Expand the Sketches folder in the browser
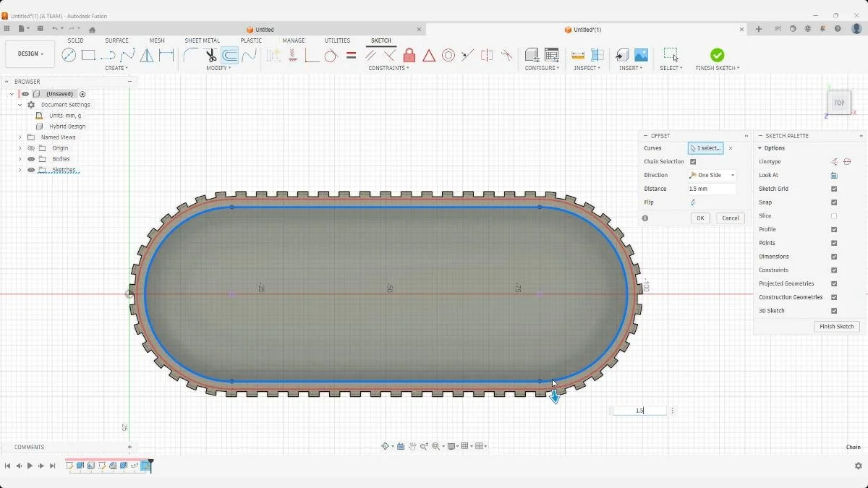Screen dimensions: 868x488 [x=20, y=170]
